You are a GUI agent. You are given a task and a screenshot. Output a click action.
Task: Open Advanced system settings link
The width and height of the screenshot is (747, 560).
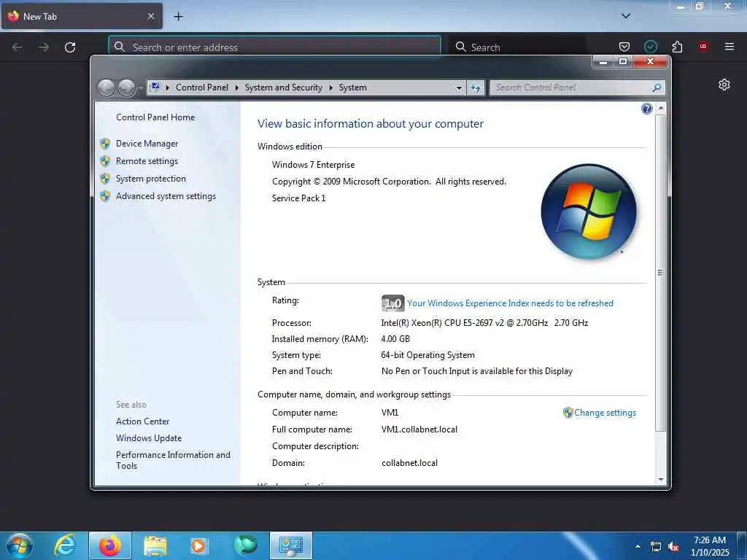tap(166, 196)
